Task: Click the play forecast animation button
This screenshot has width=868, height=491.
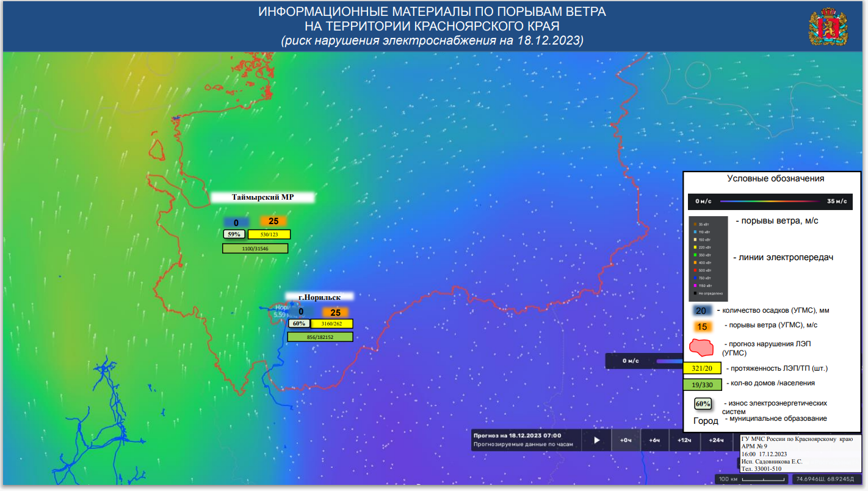Action: tap(598, 440)
